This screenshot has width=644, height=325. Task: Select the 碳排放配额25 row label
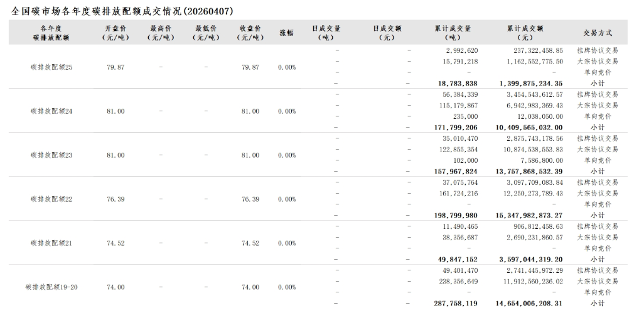click(51, 67)
